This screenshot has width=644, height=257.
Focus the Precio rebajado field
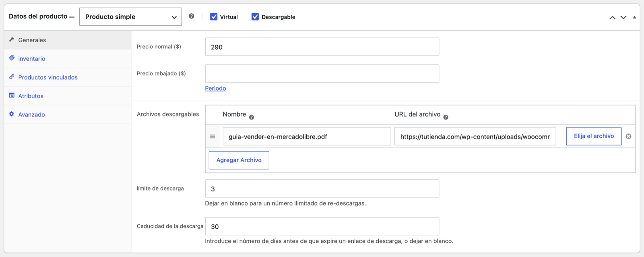322,73
